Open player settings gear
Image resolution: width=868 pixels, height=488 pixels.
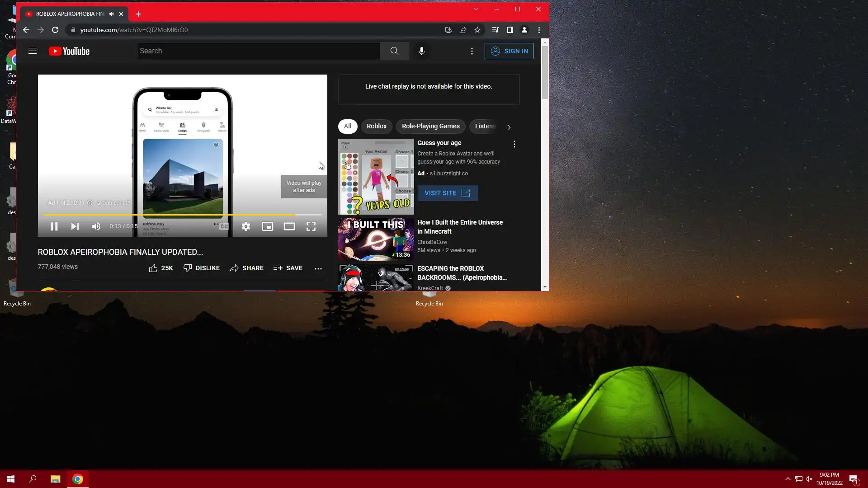point(246,226)
